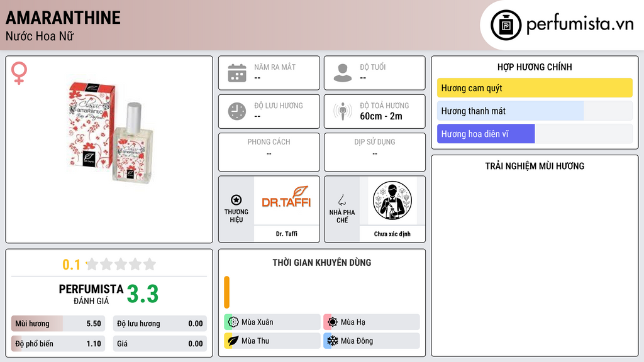Click the Hương cam quýt yellow accord bar
Viewport: 644px width, 362px height.
coord(535,88)
